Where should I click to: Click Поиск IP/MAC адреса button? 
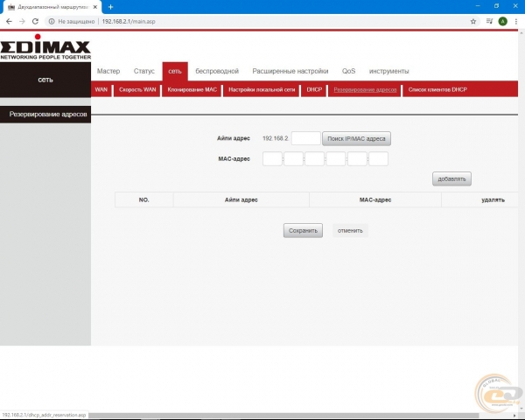coord(356,138)
